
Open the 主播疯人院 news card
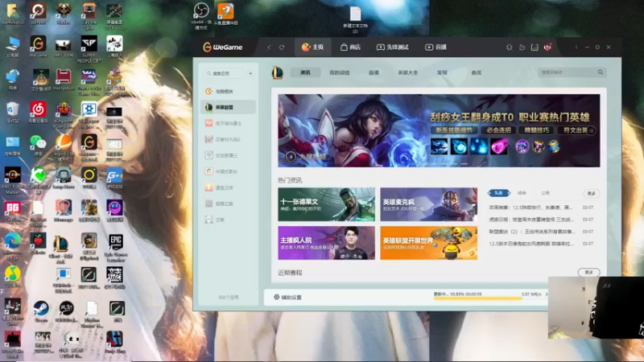[327, 243]
